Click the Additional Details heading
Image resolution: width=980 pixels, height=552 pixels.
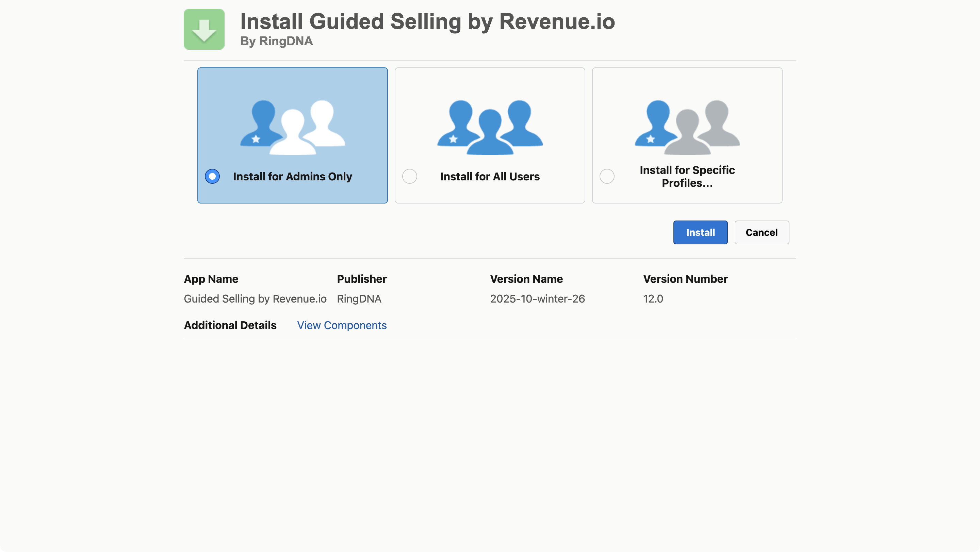pyautogui.click(x=230, y=325)
